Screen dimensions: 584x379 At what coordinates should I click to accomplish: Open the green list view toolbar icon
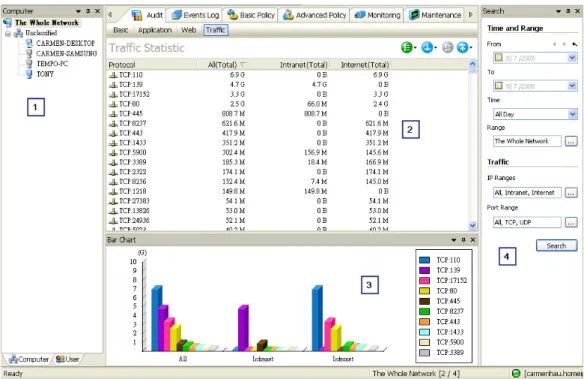pyautogui.click(x=407, y=48)
